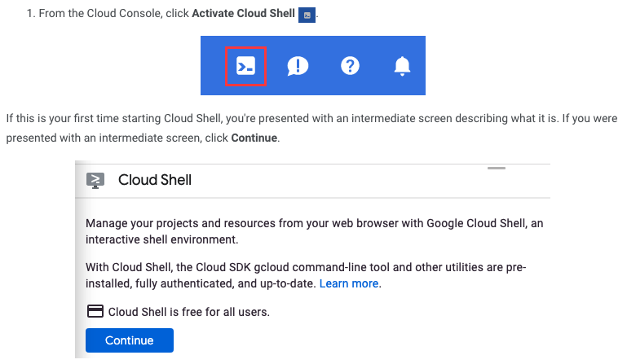Click the 'Cloud Shell' panel title
This screenshot has width=627, height=364.
pyautogui.click(x=155, y=180)
